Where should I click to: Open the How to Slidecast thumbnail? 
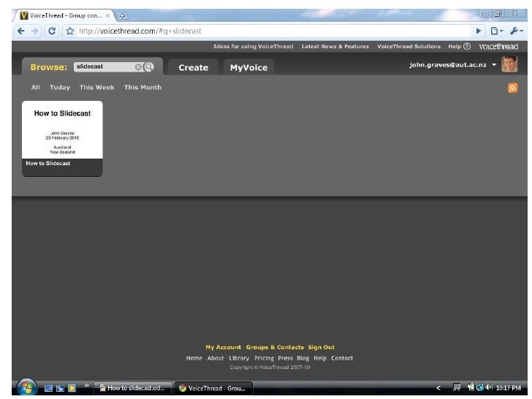pyautogui.click(x=62, y=130)
